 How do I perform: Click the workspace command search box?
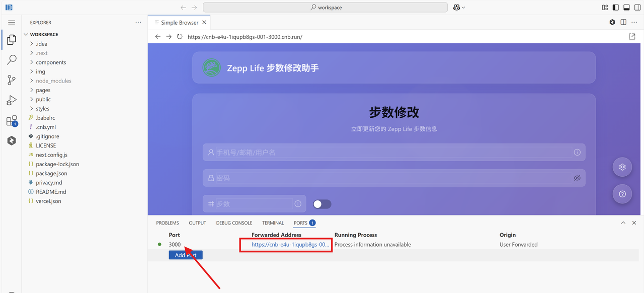(x=325, y=8)
